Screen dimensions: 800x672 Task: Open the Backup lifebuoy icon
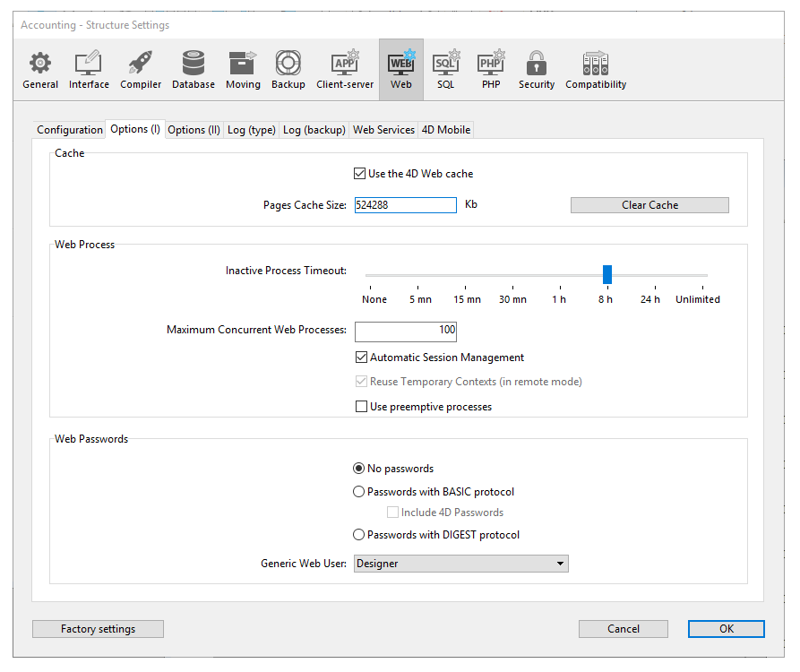point(288,70)
